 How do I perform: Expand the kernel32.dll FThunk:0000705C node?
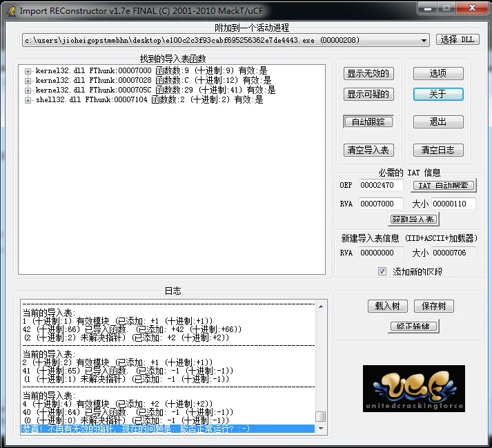[28, 90]
